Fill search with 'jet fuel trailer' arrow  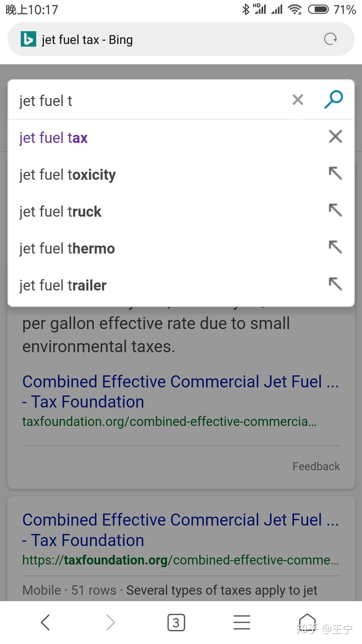[x=336, y=284]
